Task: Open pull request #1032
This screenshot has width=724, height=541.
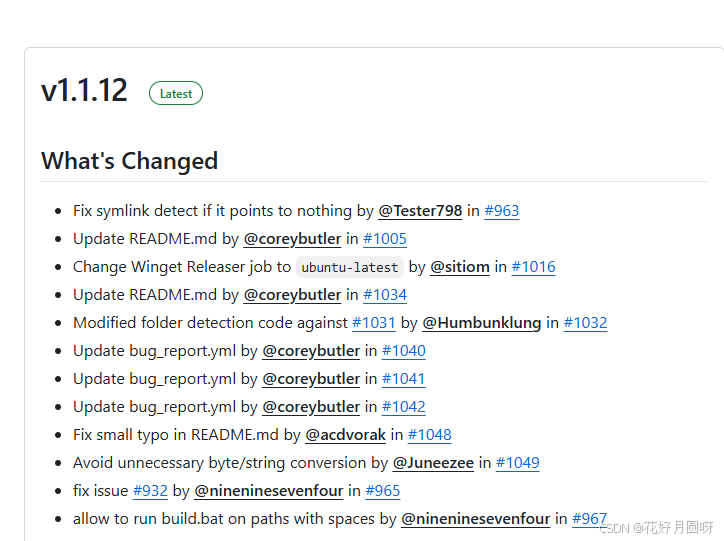Action: [x=585, y=323]
